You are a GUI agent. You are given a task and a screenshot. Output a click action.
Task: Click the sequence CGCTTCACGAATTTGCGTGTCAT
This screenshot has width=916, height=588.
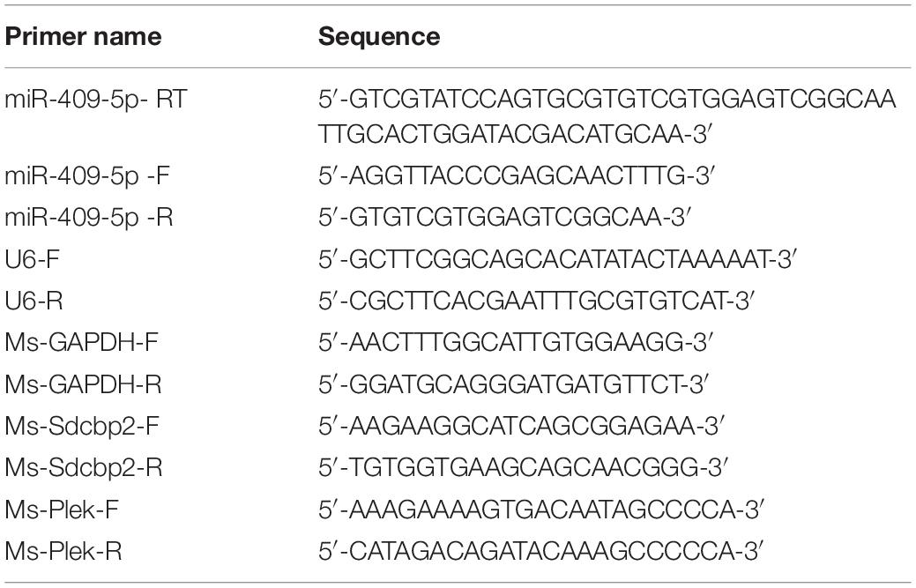(x=536, y=300)
